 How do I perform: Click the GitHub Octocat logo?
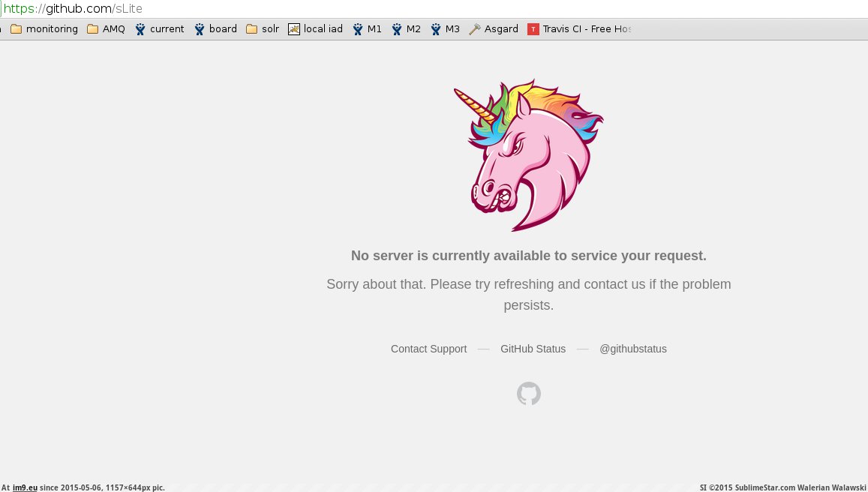pos(529,394)
